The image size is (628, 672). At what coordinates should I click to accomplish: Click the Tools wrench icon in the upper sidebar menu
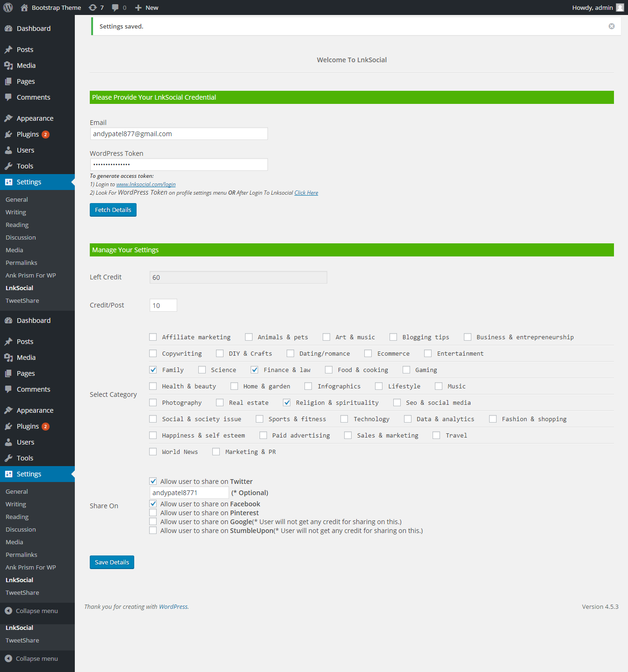8,166
